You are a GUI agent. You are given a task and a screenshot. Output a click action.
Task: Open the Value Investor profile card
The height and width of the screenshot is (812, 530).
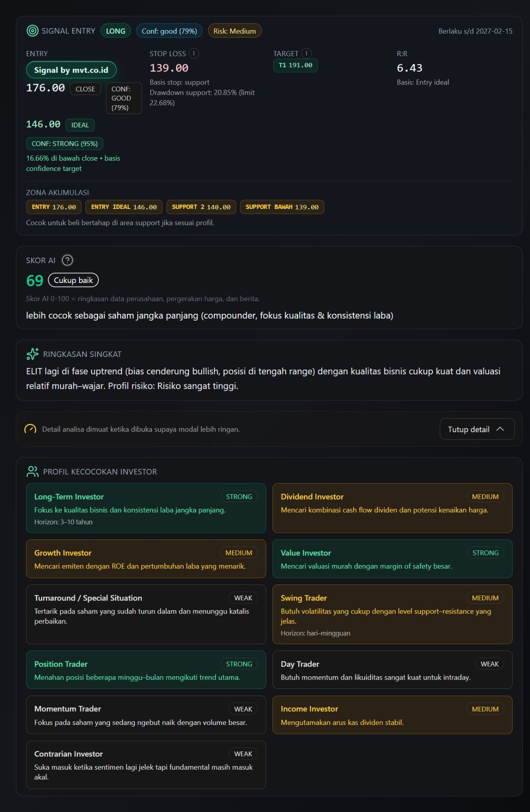click(392, 559)
